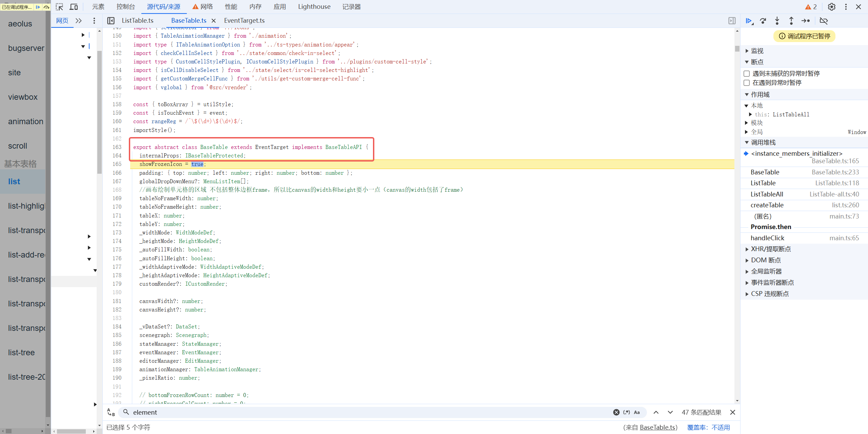Click the inspect element picker icon

pyautogui.click(x=59, y=7)
